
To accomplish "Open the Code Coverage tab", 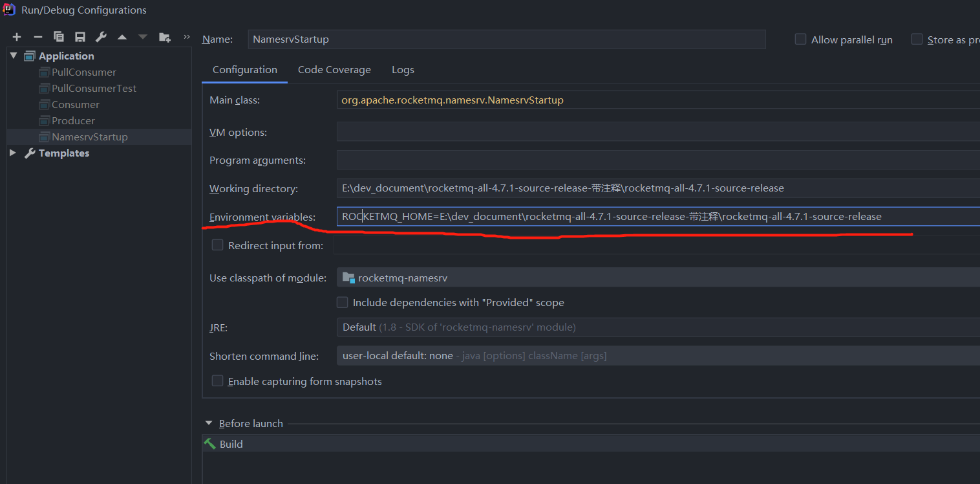I will click(x=334, y=70).
